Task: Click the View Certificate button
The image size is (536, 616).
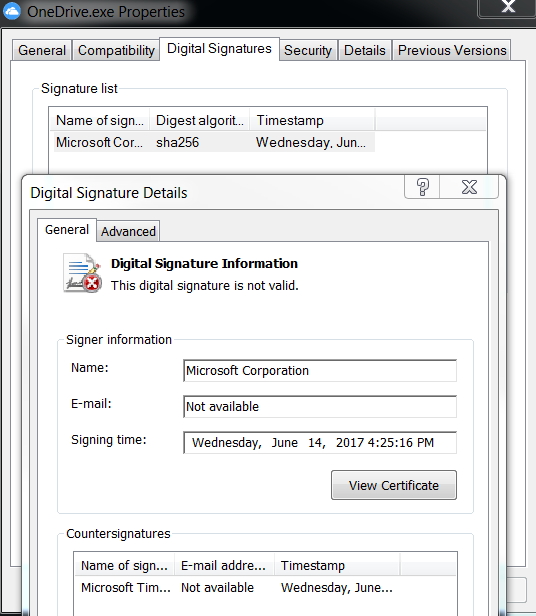Action: [394, 485]
